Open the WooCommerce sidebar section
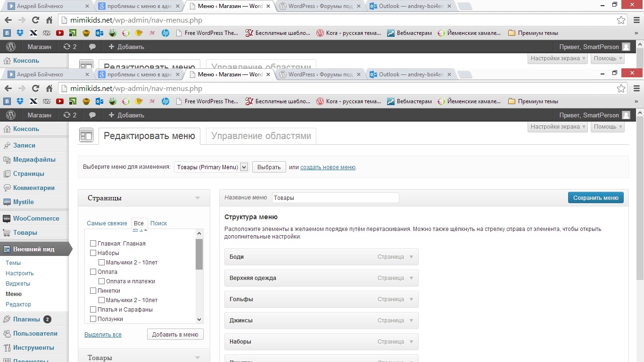644x362 pixels. point(36,218)
